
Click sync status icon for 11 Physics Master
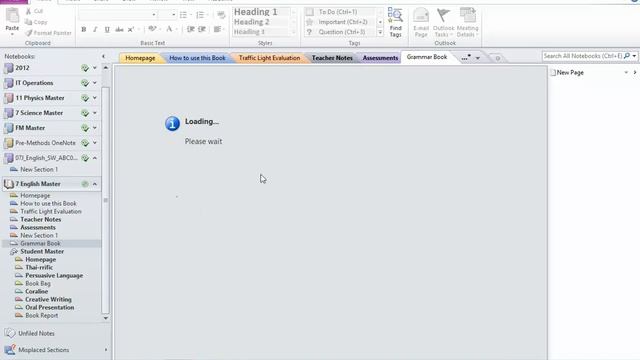point(85,98)
